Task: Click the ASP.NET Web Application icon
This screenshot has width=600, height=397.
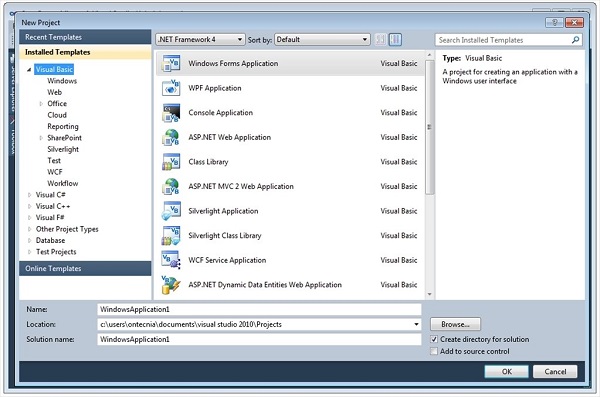Action: [x=171, y=137]
